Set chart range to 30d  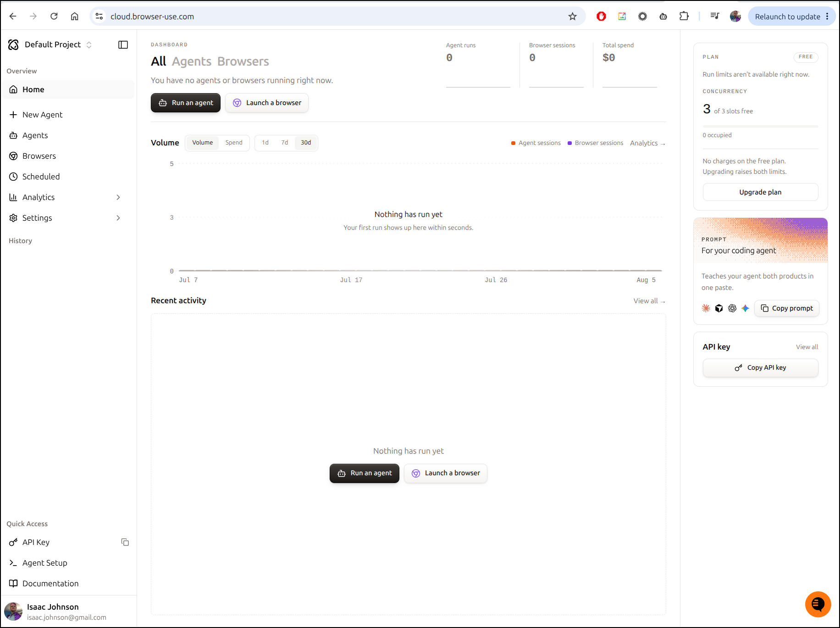click(306, 143)
